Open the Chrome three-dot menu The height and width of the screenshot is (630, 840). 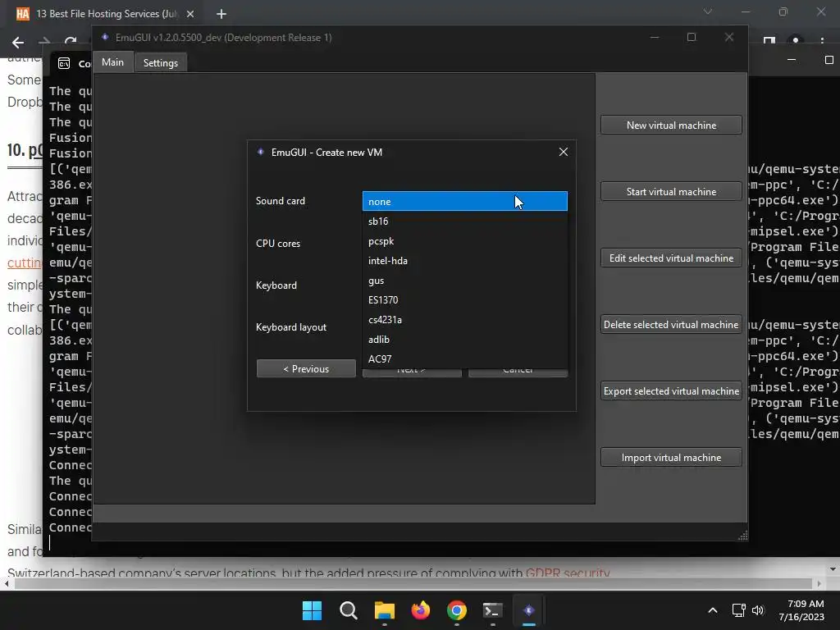click(822, 41)
